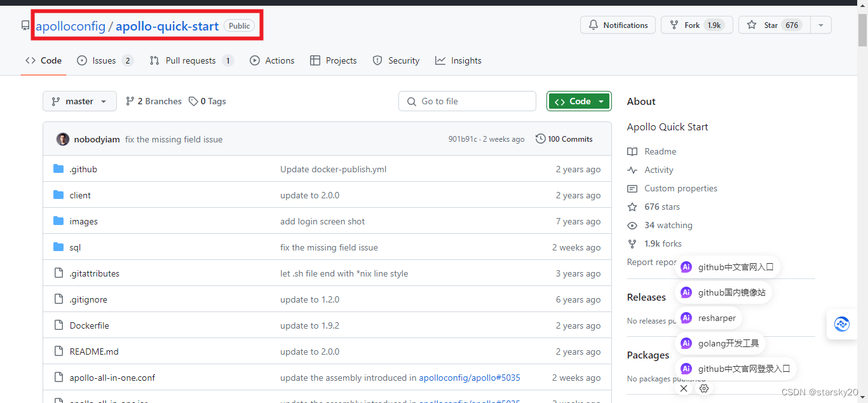Open the update to 1.9.2 commit message
The width and height of the screenshot is (868, 403).
(x=309, y=325)
